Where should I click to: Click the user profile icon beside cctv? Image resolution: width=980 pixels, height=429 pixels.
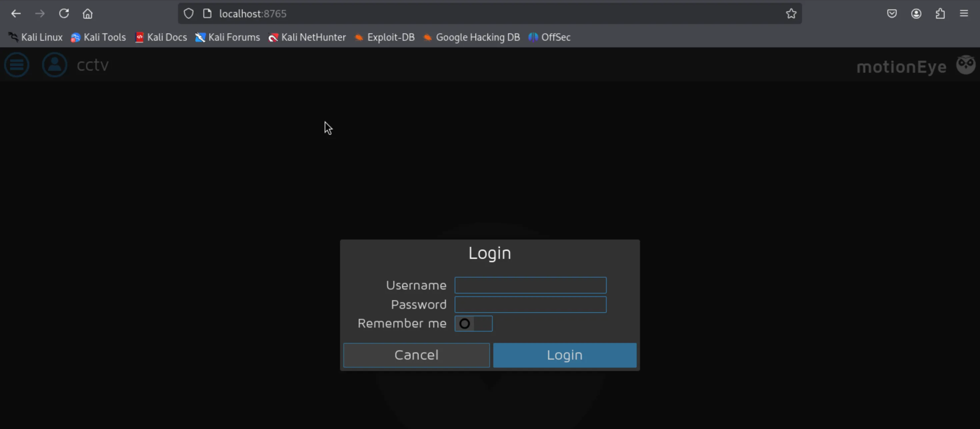54,65
